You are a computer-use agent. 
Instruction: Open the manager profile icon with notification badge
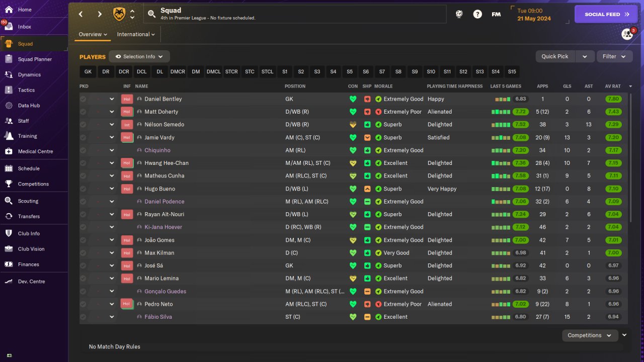coord(627,34)
